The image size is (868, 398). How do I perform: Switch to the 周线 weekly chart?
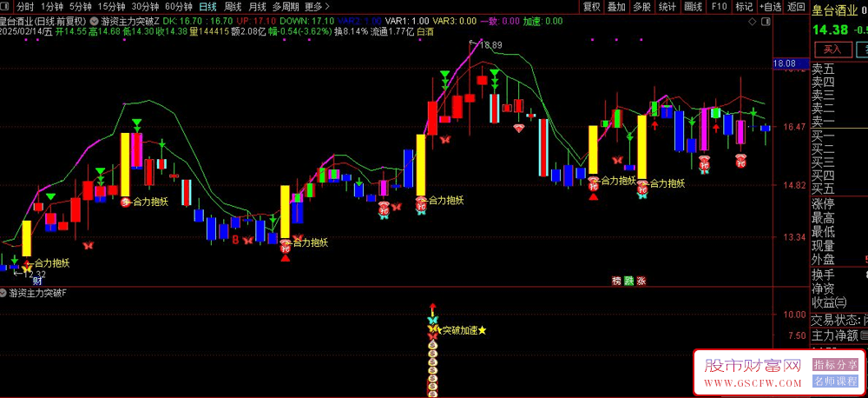(233, 7)
